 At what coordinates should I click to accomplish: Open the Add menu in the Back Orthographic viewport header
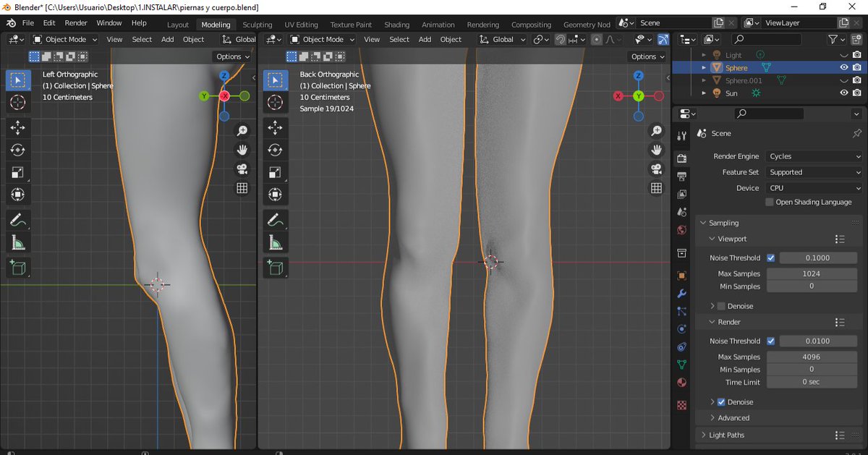tap(425, 39)
